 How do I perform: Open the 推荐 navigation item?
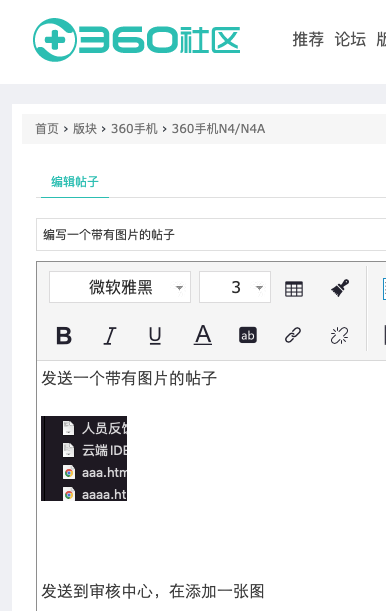tap(308, 40)
